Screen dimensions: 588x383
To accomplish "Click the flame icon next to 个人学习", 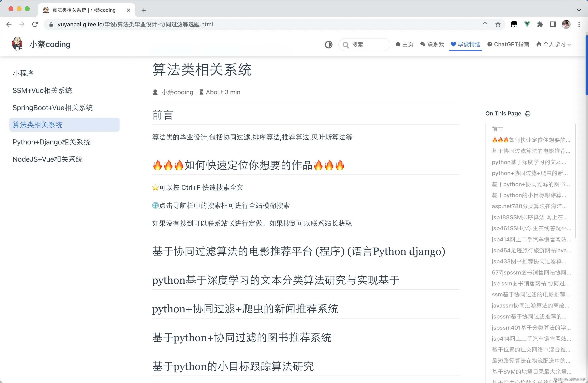I will [x=539, y=44].
